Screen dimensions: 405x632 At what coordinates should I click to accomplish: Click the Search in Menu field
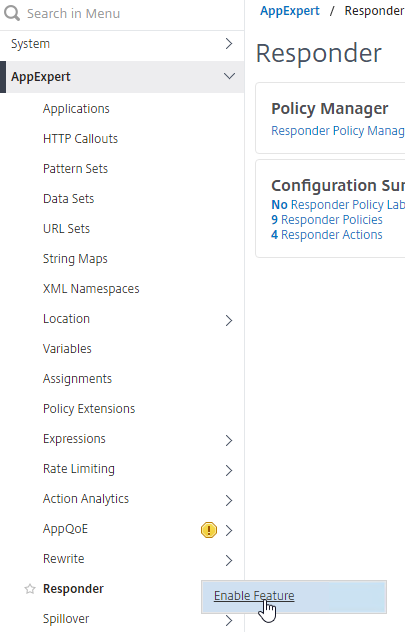click(73, 14)
